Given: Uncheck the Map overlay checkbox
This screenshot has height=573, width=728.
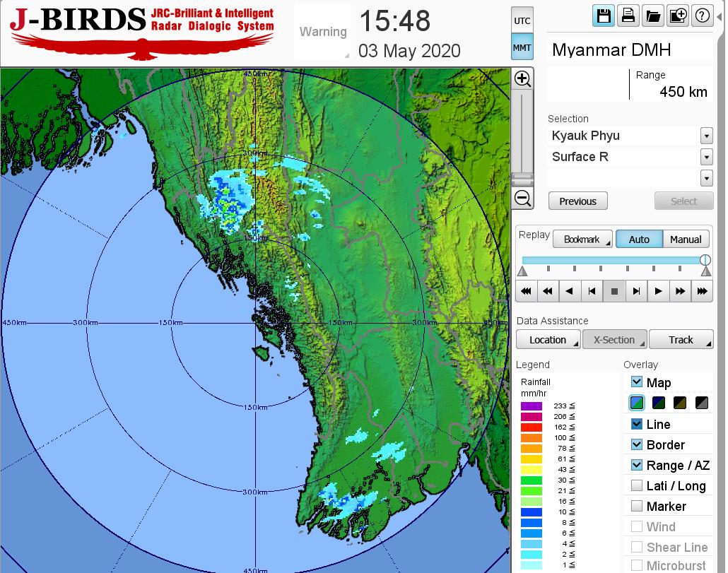Looking at the screenshot, I should (637, 382).
